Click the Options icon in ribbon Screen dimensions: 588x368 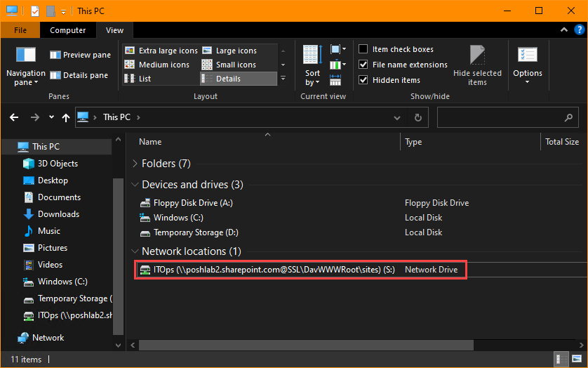pos(527,55)
